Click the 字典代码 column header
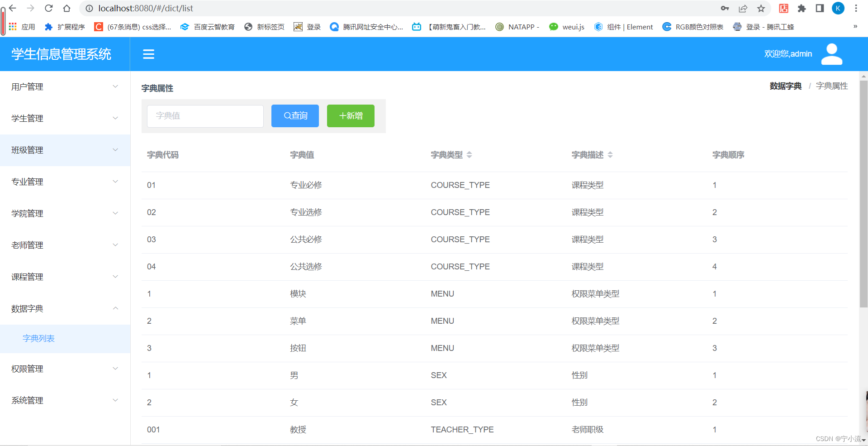This screenshot has height=446, width=868. [163, 155]
